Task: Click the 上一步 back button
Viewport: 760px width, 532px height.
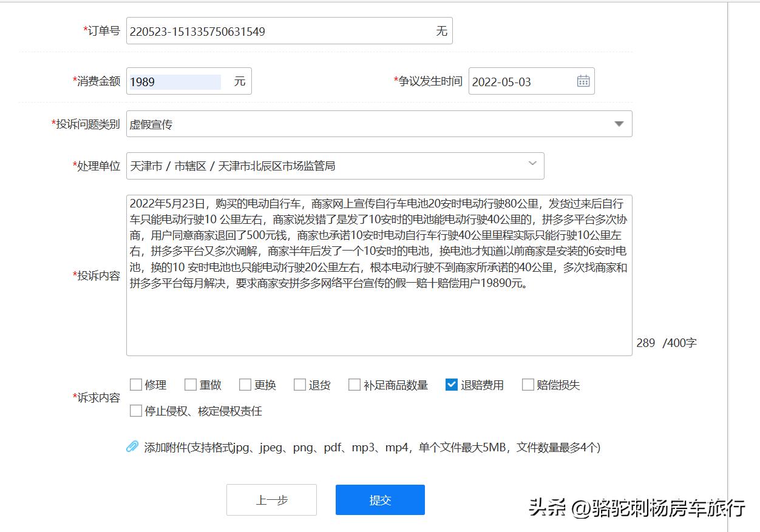Action: click(x=271, y=499)
